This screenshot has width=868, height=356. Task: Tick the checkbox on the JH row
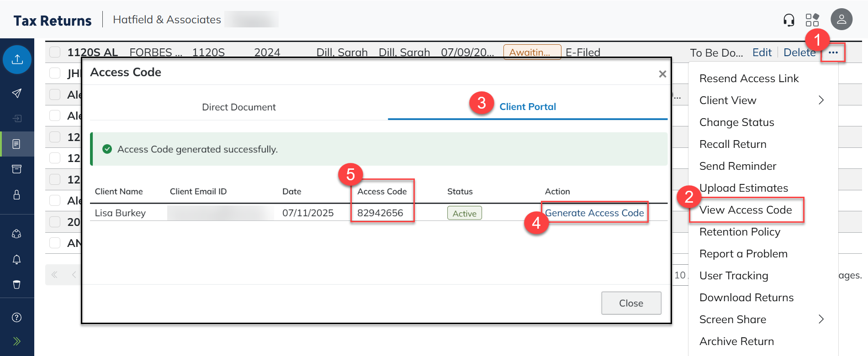(x=55, y=73)
